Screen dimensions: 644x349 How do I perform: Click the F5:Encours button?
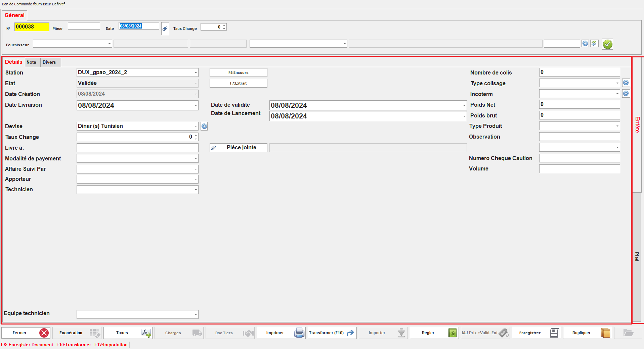(x=239, y=72)
